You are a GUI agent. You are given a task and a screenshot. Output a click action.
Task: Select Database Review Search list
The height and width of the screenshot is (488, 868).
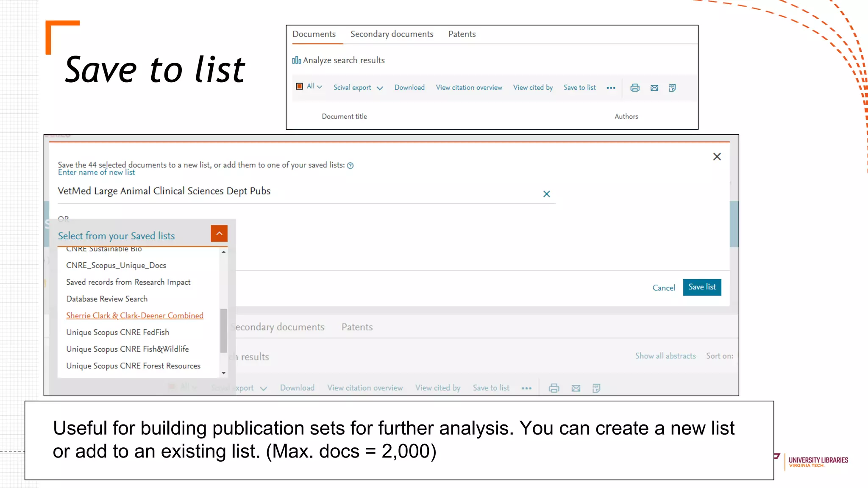107,299
